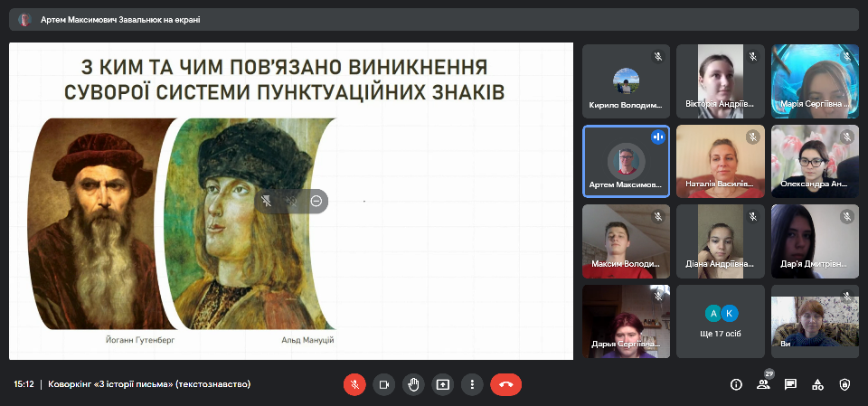Select Кирило Володимирович's participant tile
Viewport: 868px width, 406px height.
626,81
